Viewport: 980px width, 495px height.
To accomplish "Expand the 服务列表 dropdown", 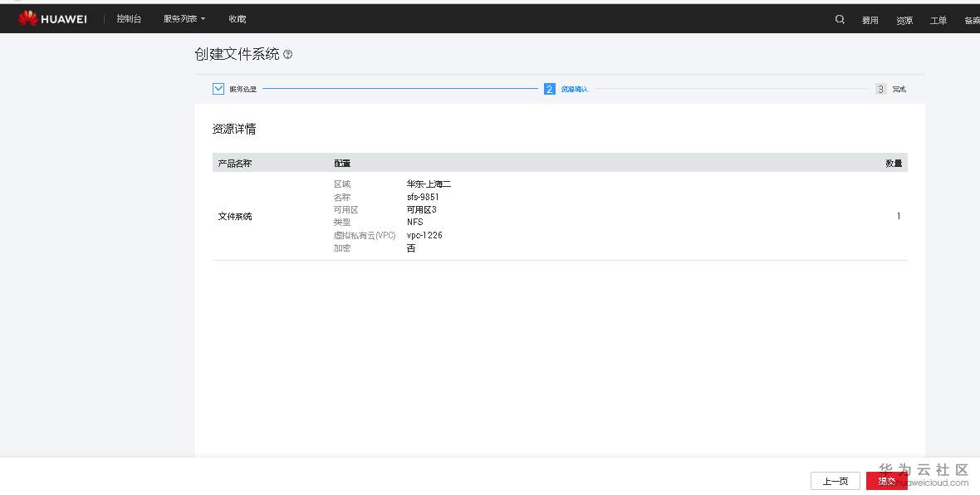I will [x=184, y=19].
